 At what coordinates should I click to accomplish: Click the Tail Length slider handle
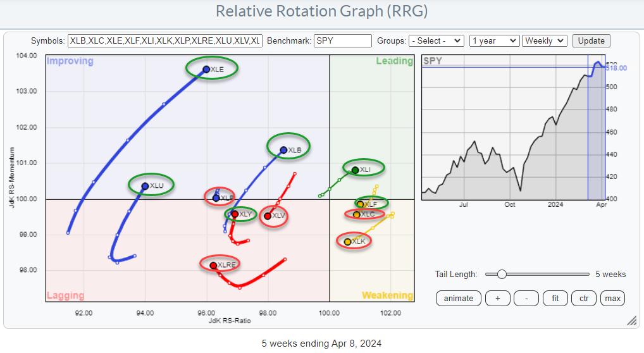(x=502, y=274)
